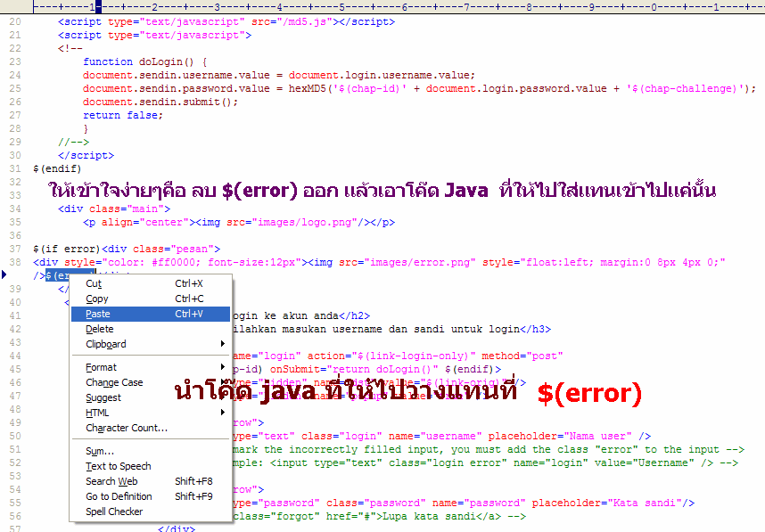Open the Clipboard submenu

pos(151,344)
